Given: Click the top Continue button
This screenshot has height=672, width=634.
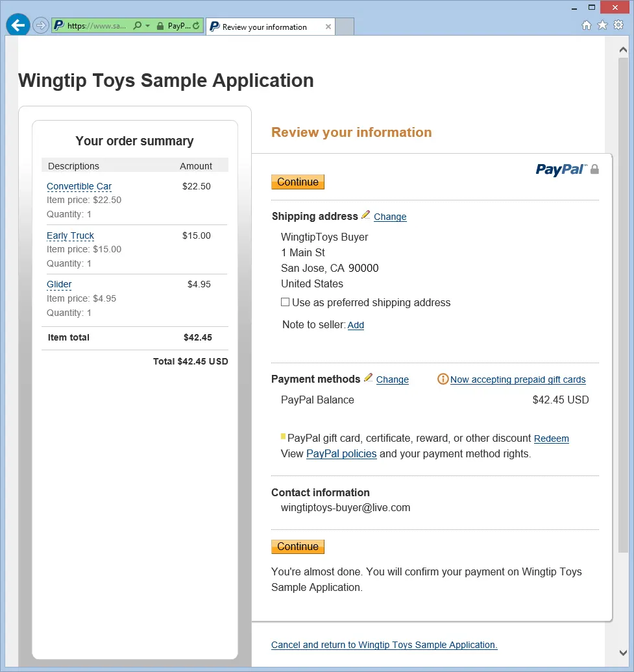Looking at the screenshot, I should 298,182.
